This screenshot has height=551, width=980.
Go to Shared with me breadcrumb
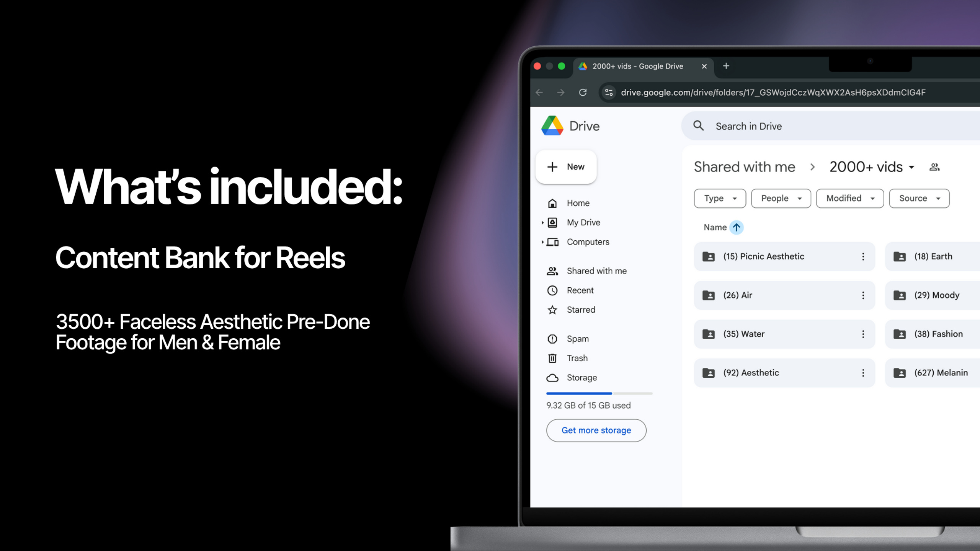point(744,167)
